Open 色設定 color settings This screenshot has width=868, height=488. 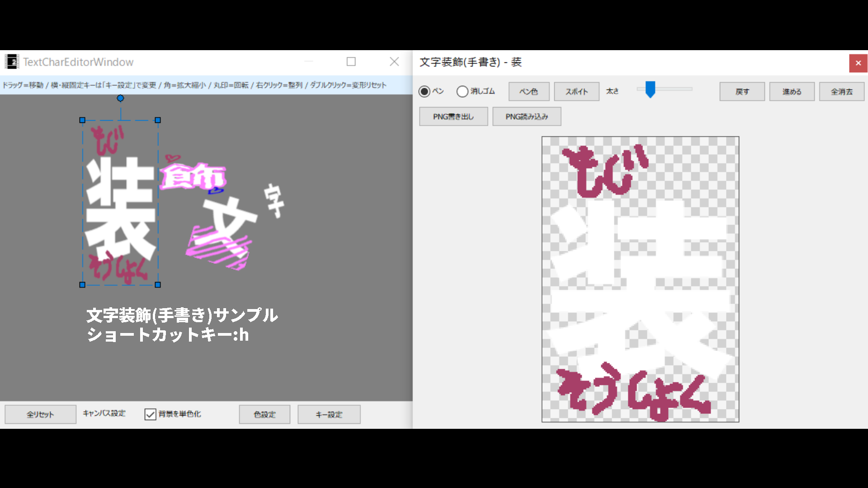click(264, 414)
